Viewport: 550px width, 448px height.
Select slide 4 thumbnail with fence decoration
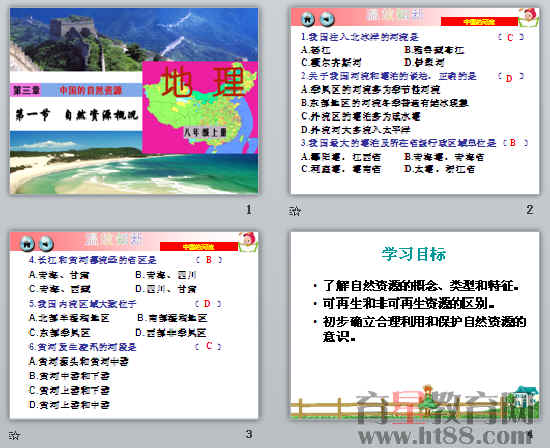point(415,325)
